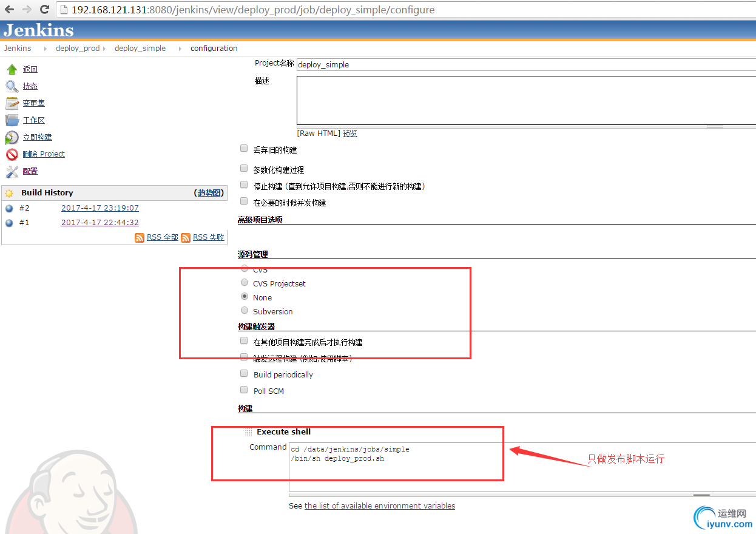Click the blue ball for build #2
This screenshot has height=534, width=756.
click(9, 208)
